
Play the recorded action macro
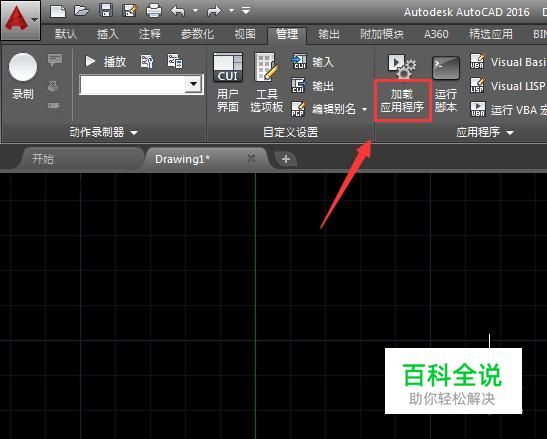tap(106, 62)
